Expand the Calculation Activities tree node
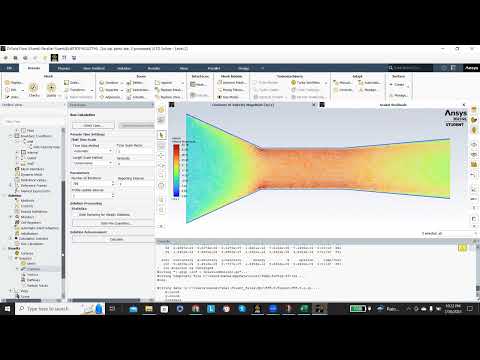Viewport: 480px width, 360px height. click(x=11, y=239)
